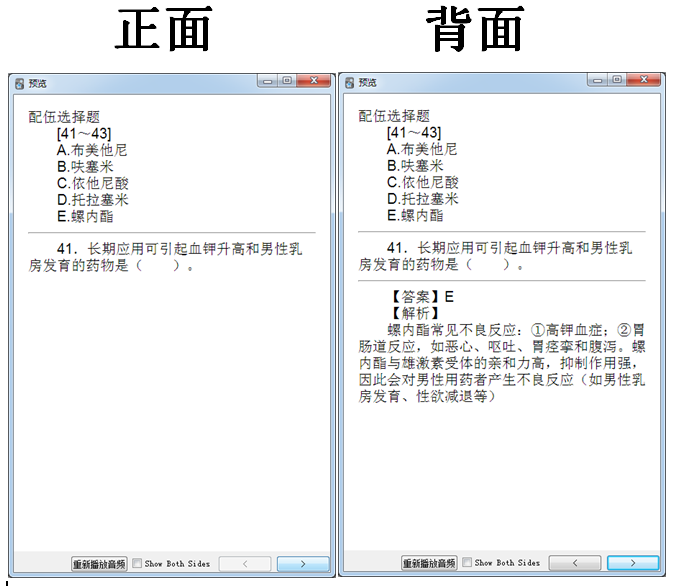674x586 pixels.
Task: Select option B.呋塞米 in front-side window
Action: click(x=85, y=167)
